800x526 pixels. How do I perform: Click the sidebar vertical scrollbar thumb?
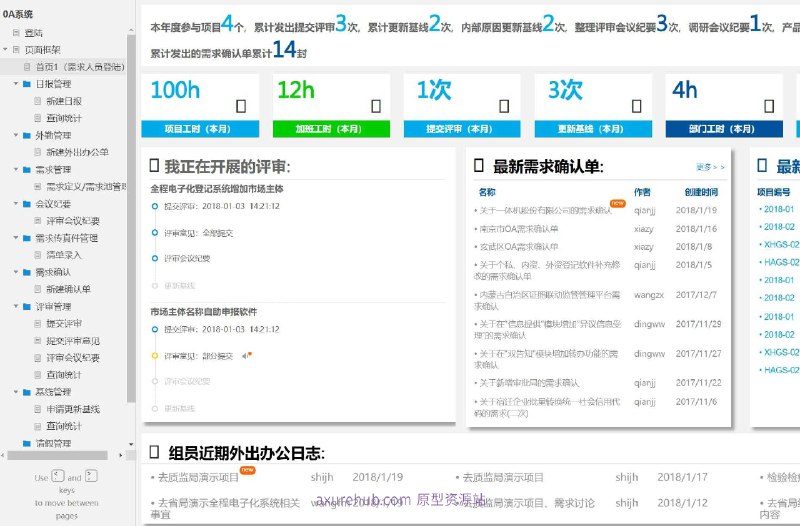coord(131,218)
